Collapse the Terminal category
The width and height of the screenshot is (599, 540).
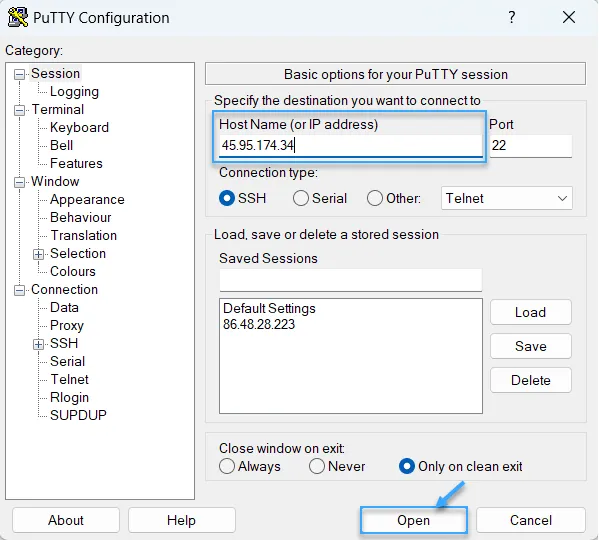pyautogui.click(x=19, y=111)
